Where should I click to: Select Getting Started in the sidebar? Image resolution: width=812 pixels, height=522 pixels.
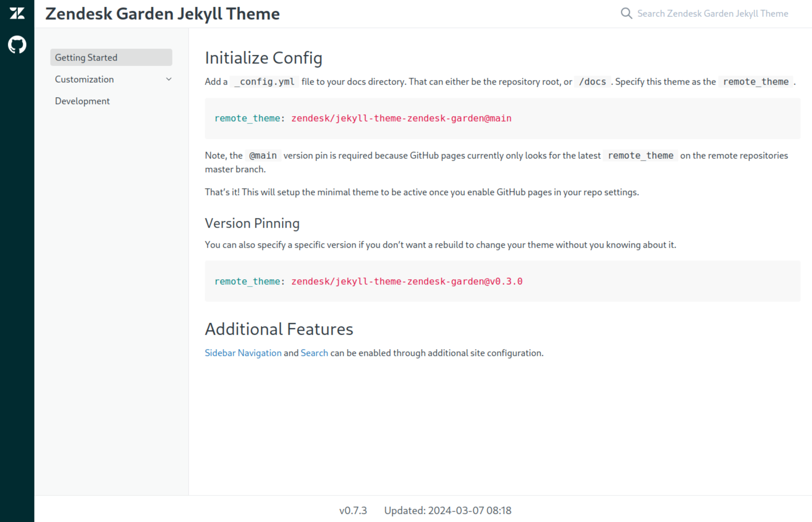pos(86,57)
